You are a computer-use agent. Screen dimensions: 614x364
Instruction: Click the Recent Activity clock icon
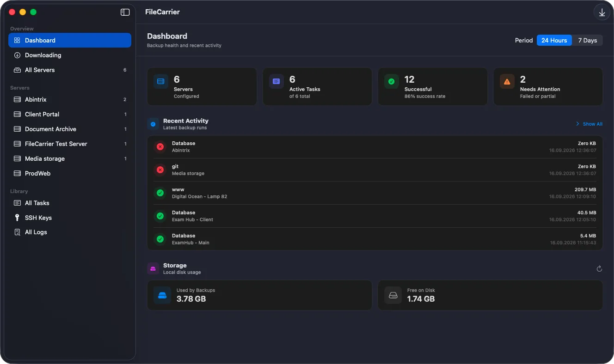point(153,124)
